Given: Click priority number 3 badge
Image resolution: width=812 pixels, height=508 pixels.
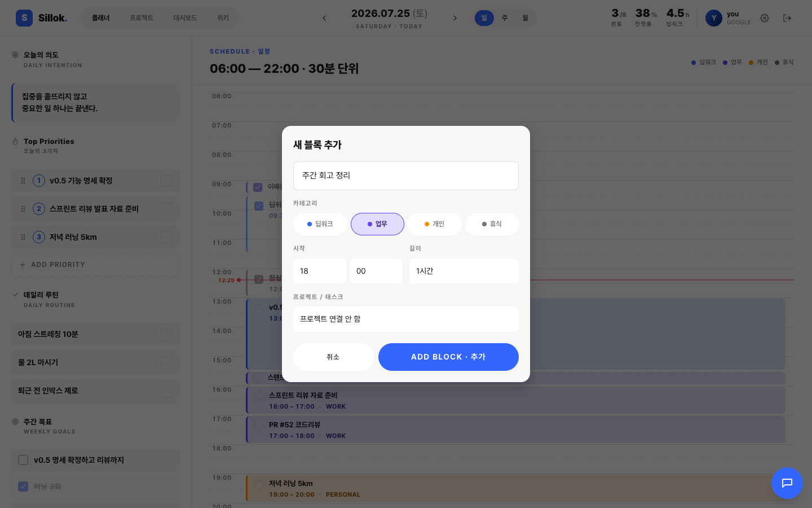Looking at the screenshot, I should (x=39, y=237).
